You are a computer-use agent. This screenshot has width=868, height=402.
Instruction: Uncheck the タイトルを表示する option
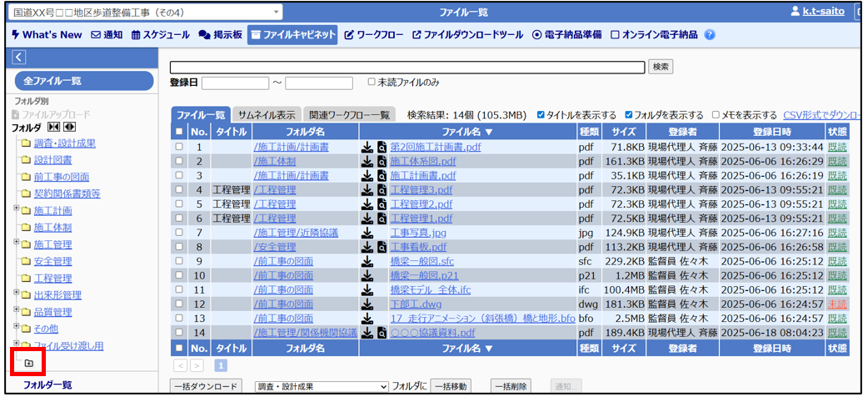click(x=541, y=115)
